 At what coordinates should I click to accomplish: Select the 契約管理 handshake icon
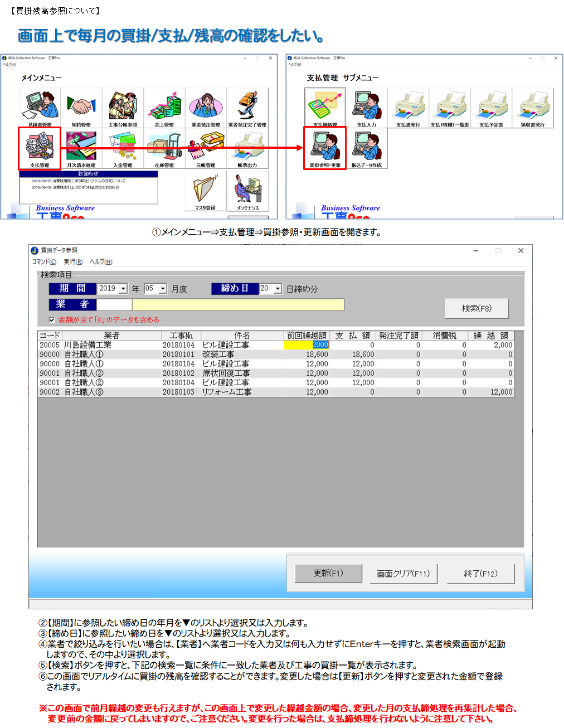[81, 107]
